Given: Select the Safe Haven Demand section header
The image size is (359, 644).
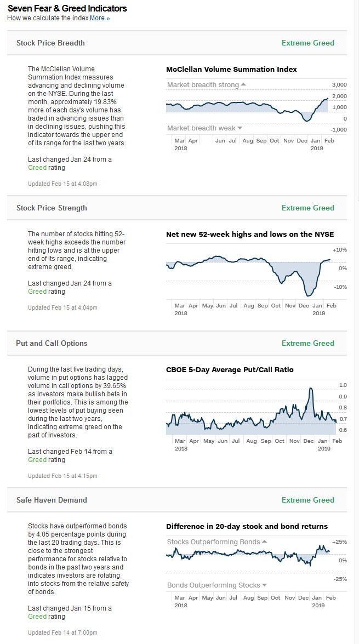Looking at the screenshot, I should click(x=52, y=500).
